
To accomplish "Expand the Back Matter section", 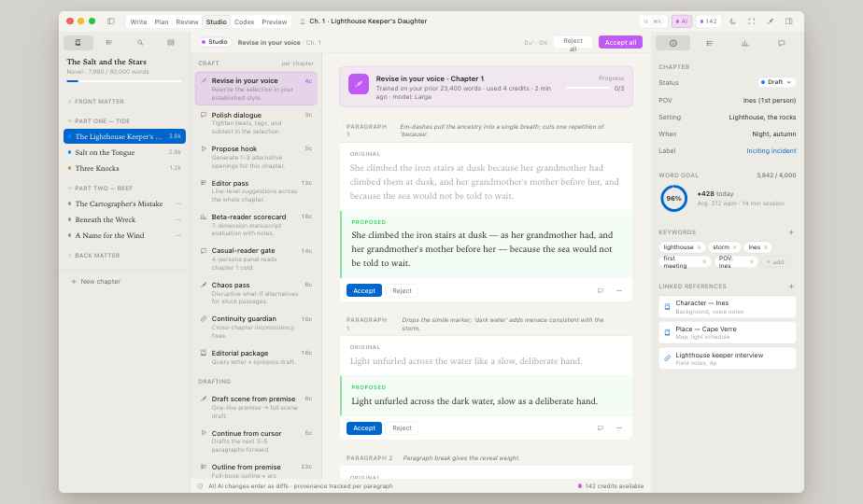I will click(x=93, y=256).
